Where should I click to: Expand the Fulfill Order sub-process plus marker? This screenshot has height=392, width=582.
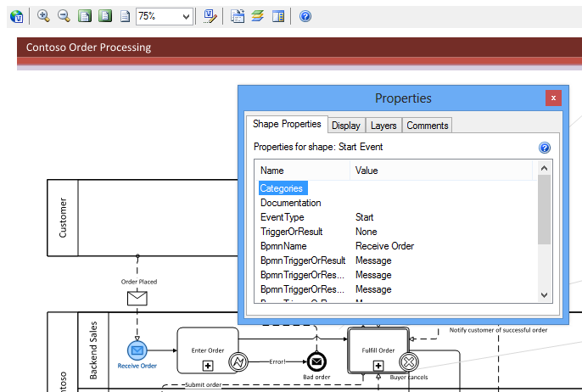[x=378, y=365]
